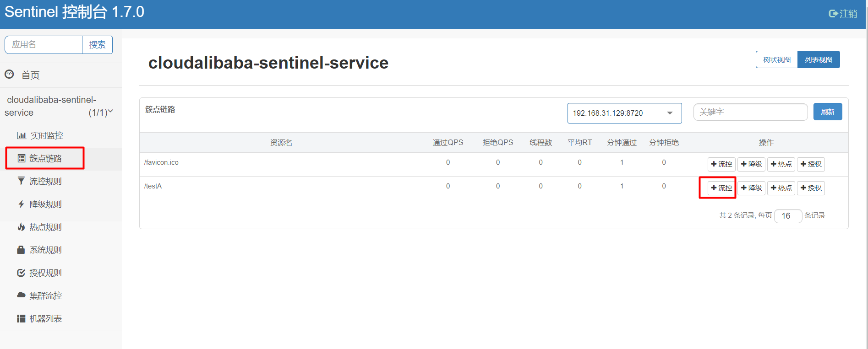868x349 pixels.
Task: Click the funnel icon for 流控规则
Action: pyautogui.click(x=21, y=181)
